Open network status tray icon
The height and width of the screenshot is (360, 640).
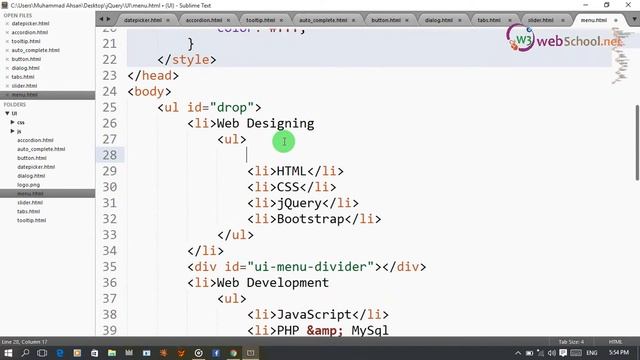click(540, 353)
